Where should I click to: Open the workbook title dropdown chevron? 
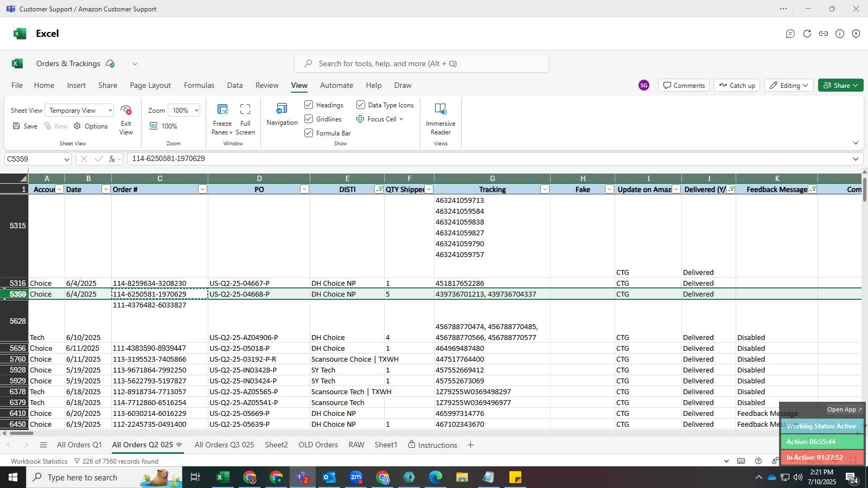point(135,64)
